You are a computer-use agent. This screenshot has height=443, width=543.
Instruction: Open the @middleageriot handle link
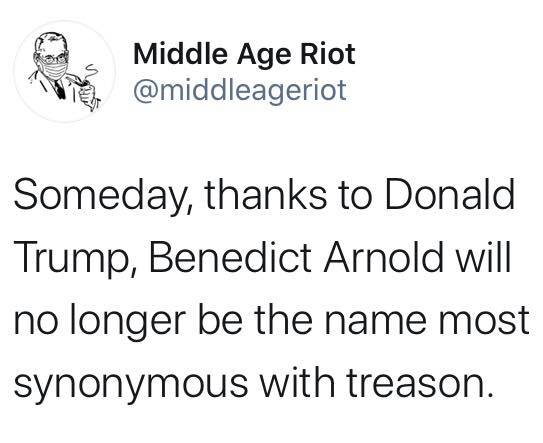[x=240, y=90]
